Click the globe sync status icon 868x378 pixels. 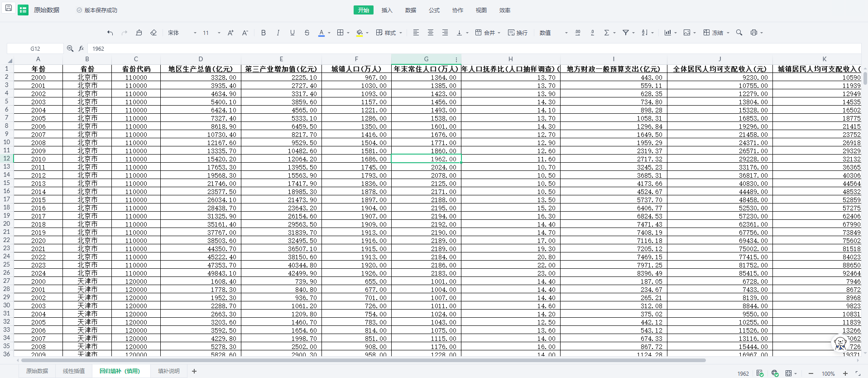coord(775,373)
